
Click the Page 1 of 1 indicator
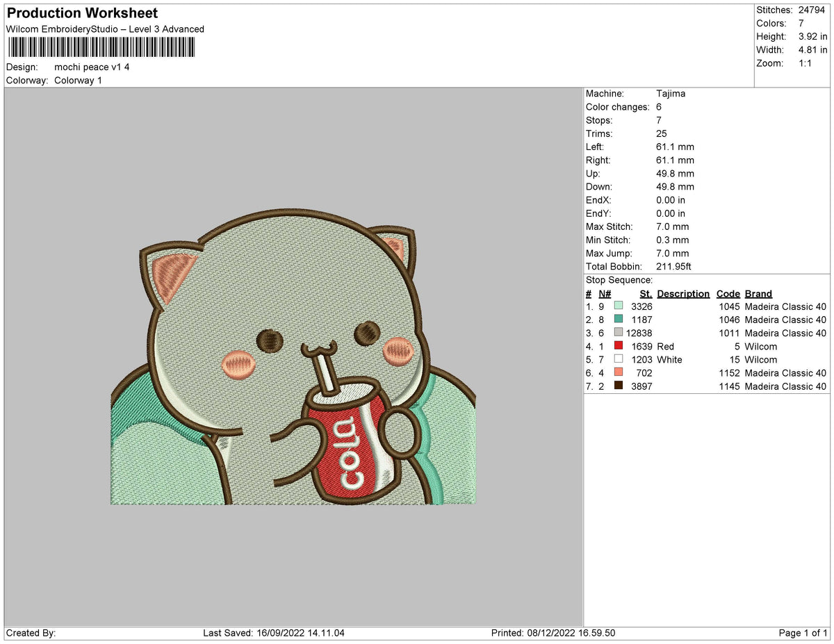click(803, 633)
